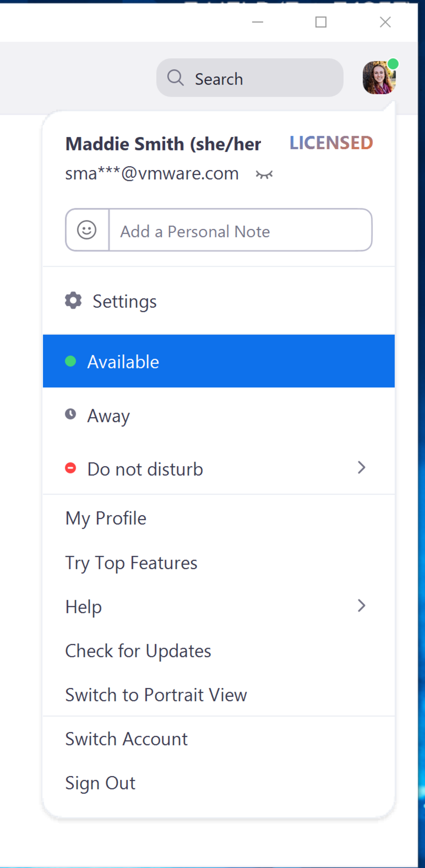Click the green Available status dot

(71, 361)
